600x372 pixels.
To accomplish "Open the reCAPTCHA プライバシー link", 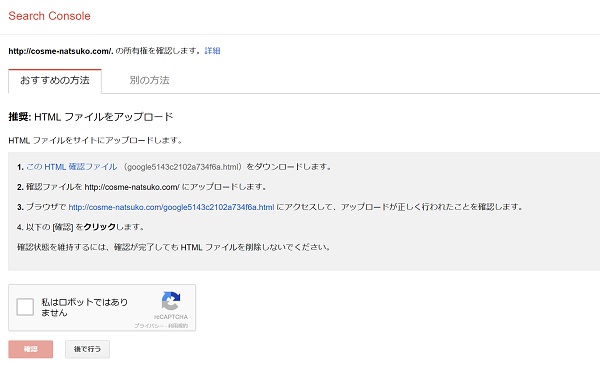I will (150, 326).
